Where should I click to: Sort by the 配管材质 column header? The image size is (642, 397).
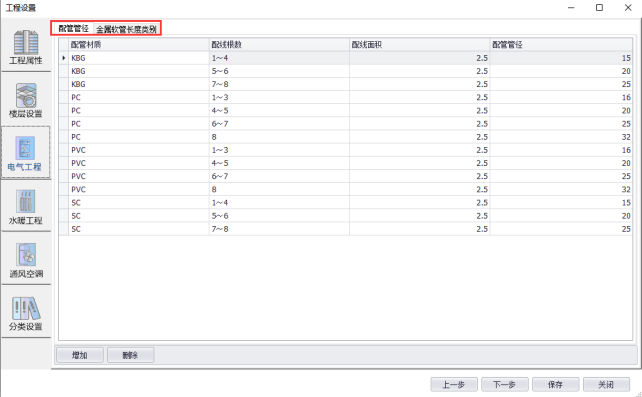(x=139, y=45)
